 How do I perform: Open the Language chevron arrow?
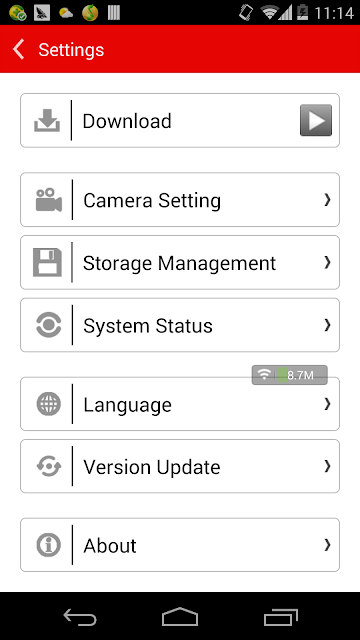pos(327,404)
